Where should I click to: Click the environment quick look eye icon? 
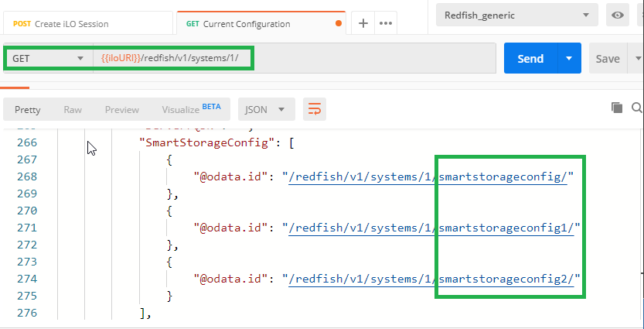pos(617,15)
